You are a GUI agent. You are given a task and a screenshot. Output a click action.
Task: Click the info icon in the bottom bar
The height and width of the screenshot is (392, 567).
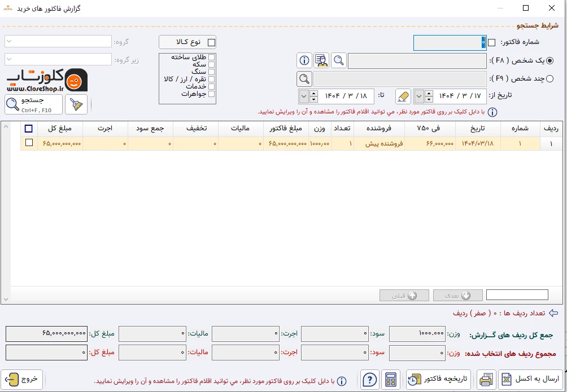tap(341, 381)
